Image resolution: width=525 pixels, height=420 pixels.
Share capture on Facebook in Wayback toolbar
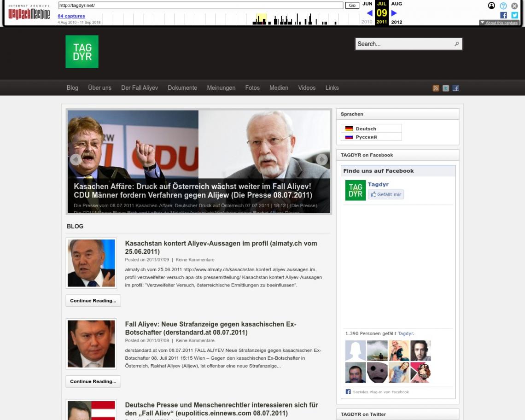tap(503, 15)
